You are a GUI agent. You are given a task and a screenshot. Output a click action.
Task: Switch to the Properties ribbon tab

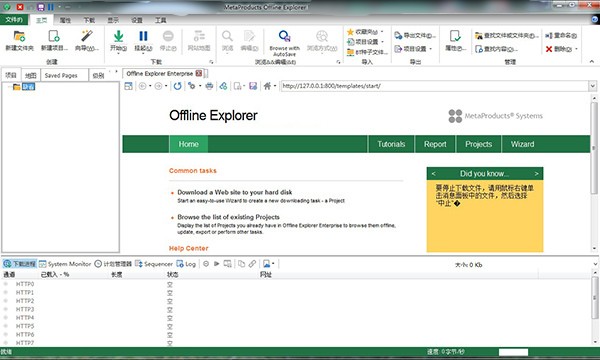[x=65, y=20]
